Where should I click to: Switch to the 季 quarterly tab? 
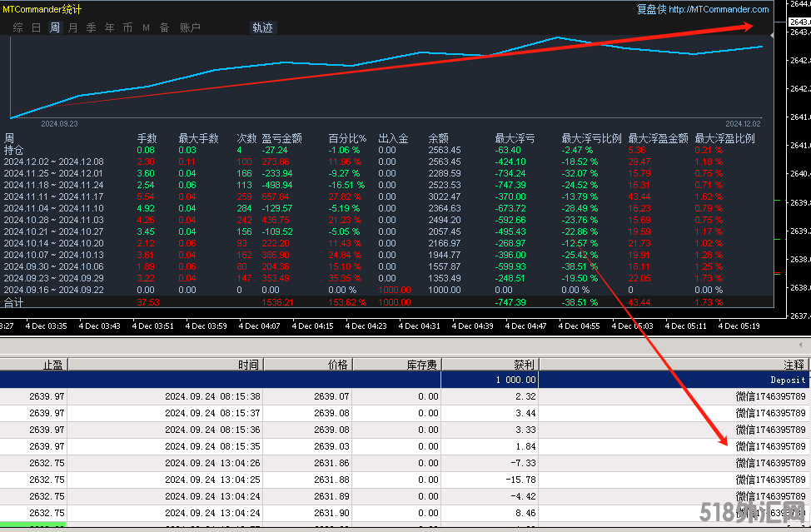(x=91, y=27)
